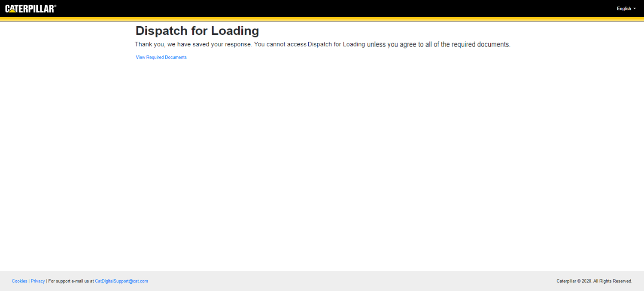
Task: Open the Privacy link in the footer
Action: 38,281
